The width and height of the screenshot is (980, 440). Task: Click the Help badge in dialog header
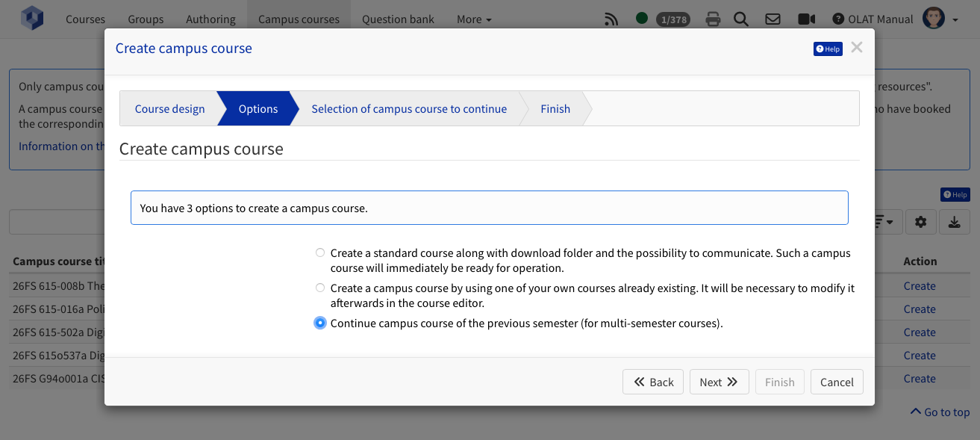pyautogui.click(x=828, y=49)
